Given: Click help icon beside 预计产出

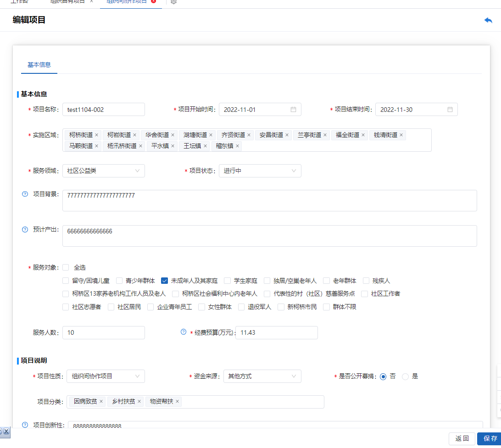Looking at the screenshot, I should coord(25,229).
